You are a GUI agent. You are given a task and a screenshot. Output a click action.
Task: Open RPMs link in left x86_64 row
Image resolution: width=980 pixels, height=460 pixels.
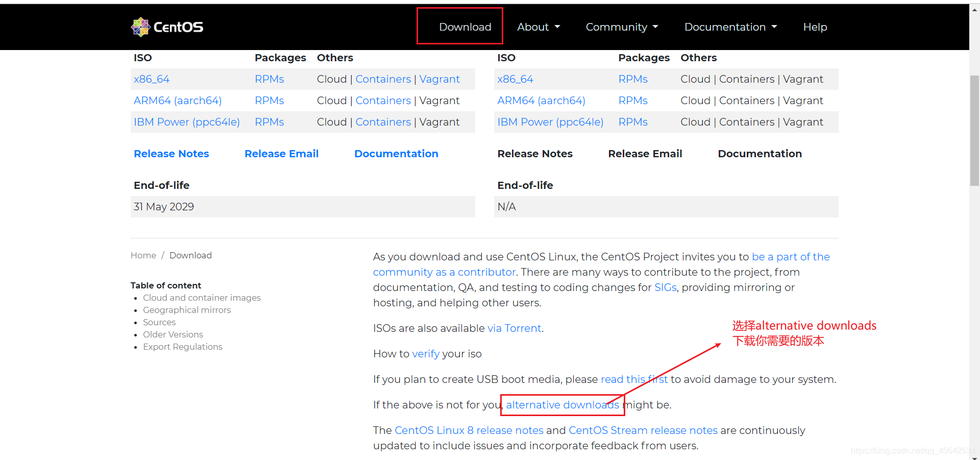point(269,79)
